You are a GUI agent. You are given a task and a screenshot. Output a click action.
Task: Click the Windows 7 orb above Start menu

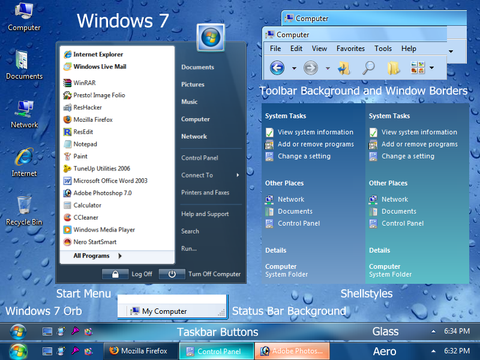click(210, 37)
